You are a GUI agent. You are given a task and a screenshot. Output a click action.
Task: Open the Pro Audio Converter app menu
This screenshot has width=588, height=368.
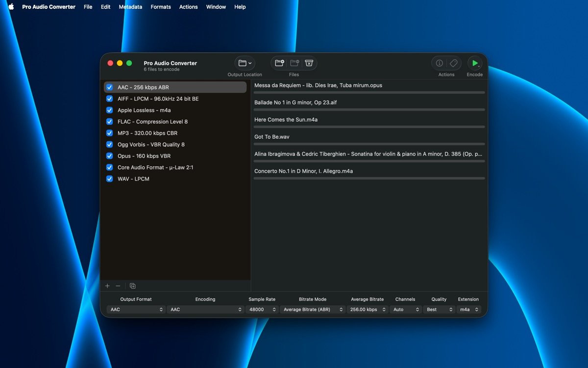click(49, 7)
